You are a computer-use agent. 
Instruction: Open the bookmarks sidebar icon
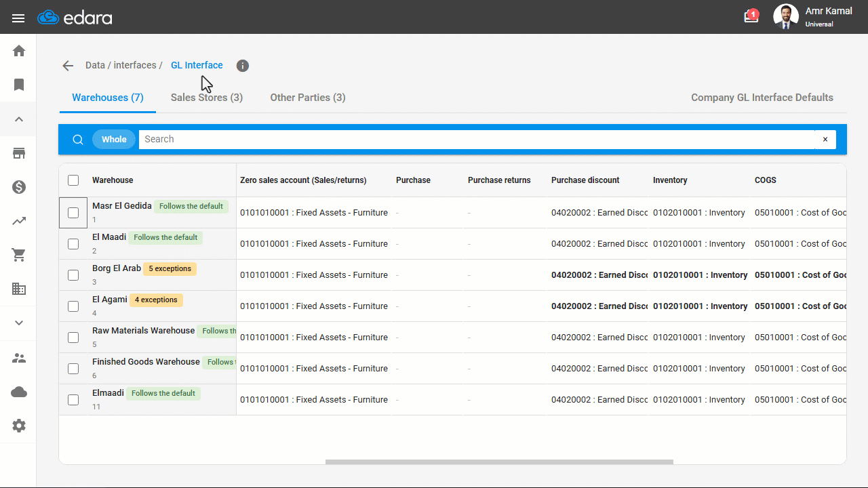pyautogui.click(x=19, y=85)
